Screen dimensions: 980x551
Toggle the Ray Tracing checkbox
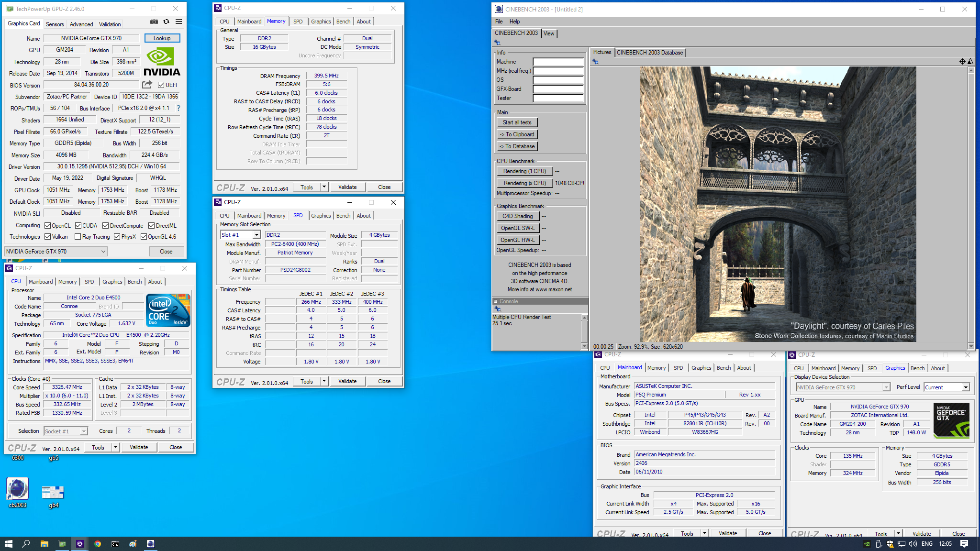click(x=78, y=237)
